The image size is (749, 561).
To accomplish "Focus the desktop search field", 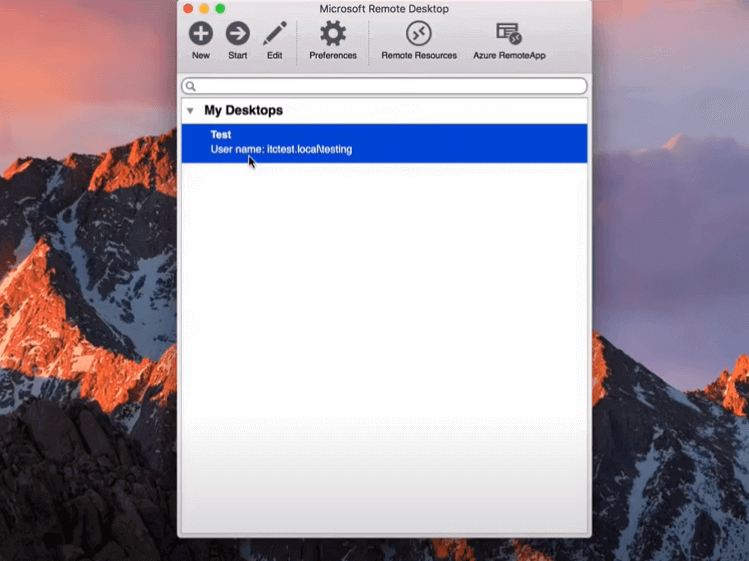I will (x=384, y=86).
